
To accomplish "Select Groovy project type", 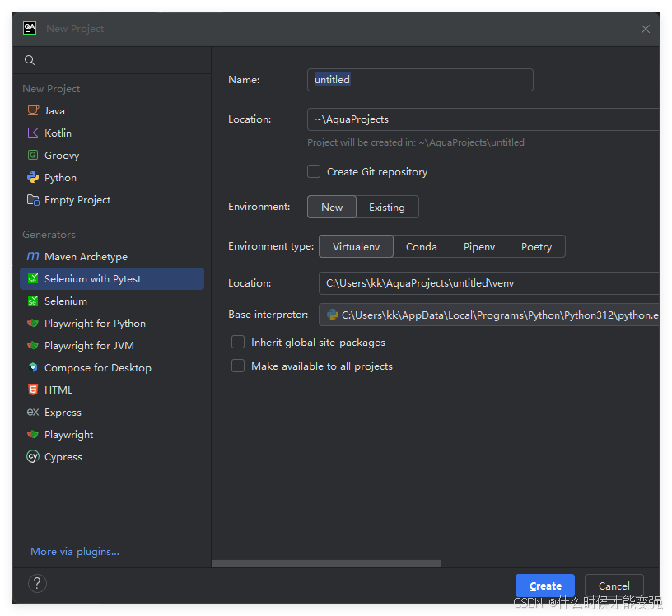I will pos(112,155).
